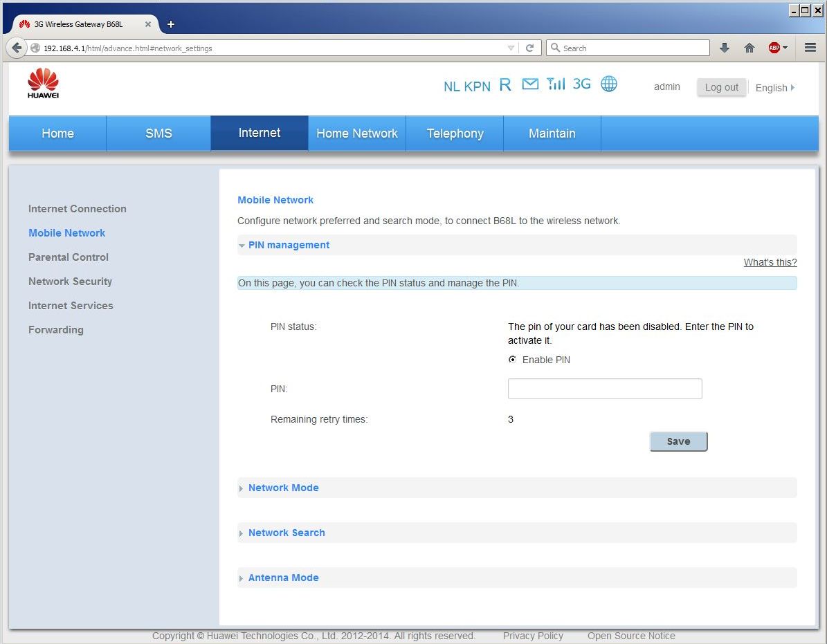Click inside the PIN input field
The image size is (827, 644).
[605, 389]
